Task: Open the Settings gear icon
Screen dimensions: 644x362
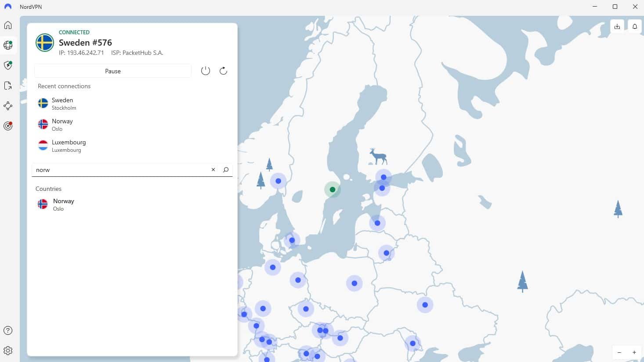Action: click(8, 351)
